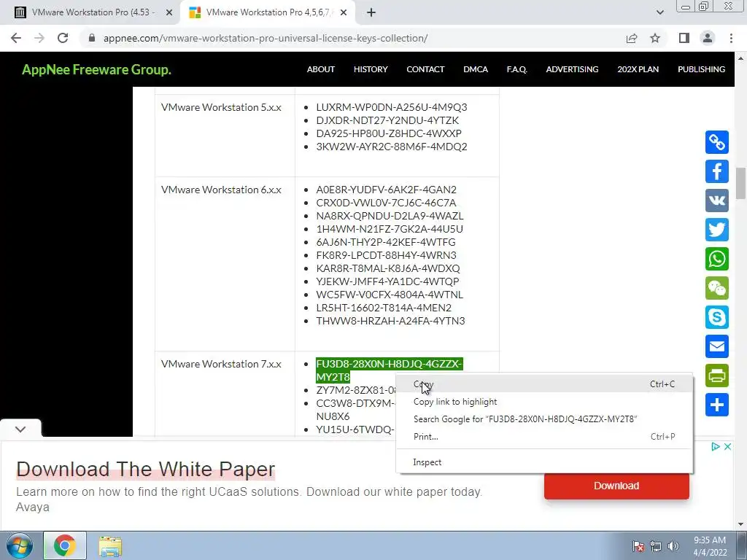Click the network tray icon
747x560 pixels.
tap(656, 546)
